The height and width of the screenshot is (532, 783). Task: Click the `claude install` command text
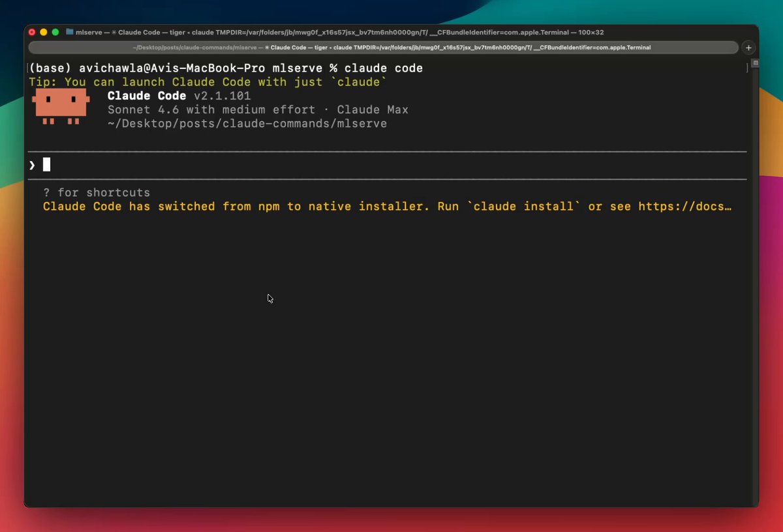pyautogui.click(x=523, y=207)
